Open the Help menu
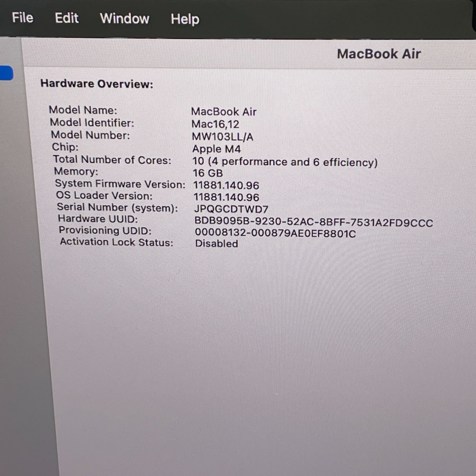This screenshot has width=476, height=476. [x=185, y=19]
